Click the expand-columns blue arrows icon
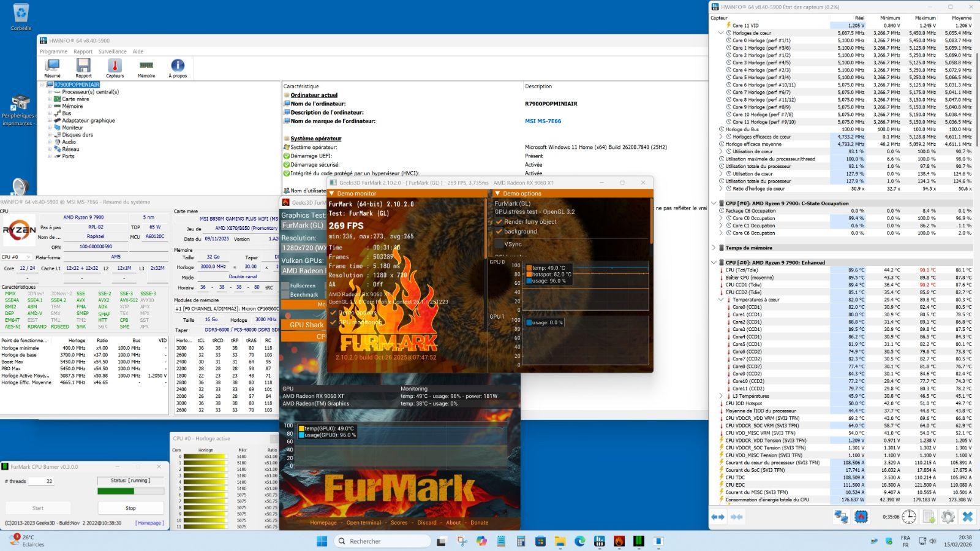This screenshot has height=551, width=980. click(718, 517)
